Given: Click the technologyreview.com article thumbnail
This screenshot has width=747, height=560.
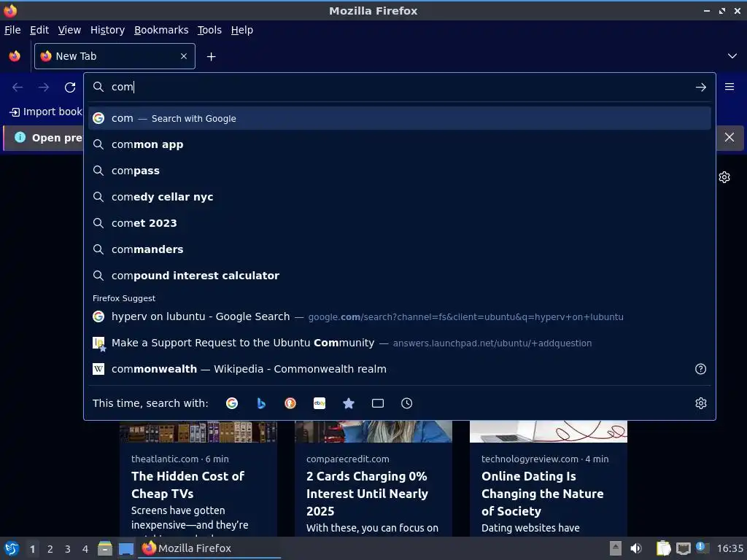Looking at the screenshot, I should (549, 432).
